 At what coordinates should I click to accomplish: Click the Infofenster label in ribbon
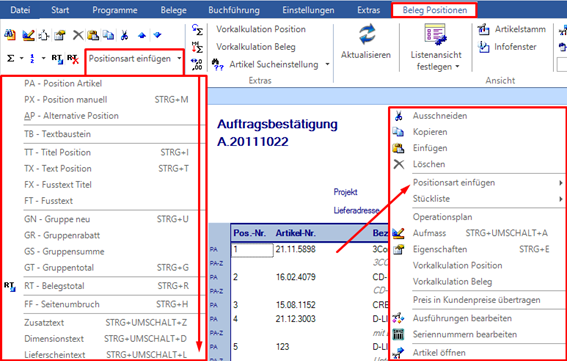[515, 47]
